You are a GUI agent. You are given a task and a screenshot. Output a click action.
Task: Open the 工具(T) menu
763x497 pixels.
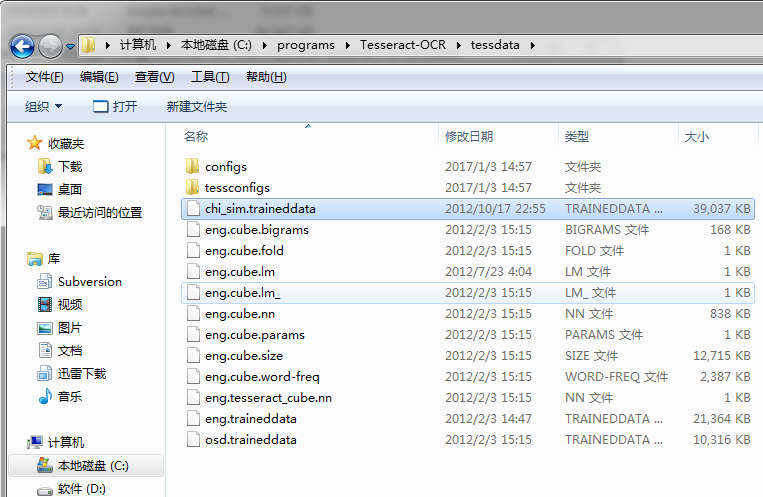[210, 77]
